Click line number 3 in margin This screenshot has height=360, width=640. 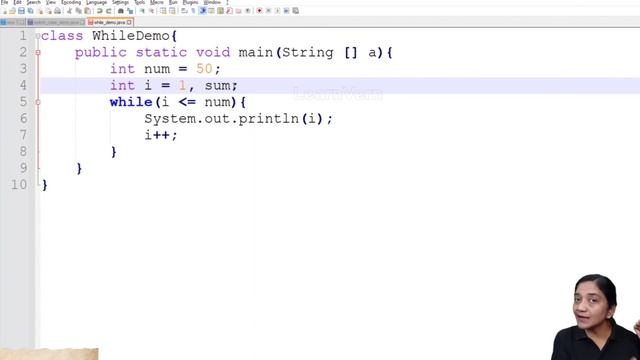(23, 69)
